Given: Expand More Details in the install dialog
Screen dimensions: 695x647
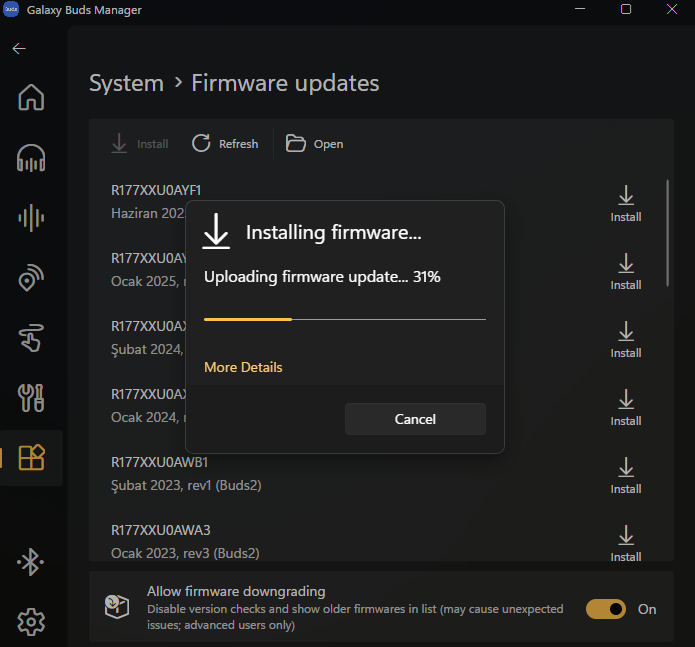Looking at the screenshot, I should point(243,367).
